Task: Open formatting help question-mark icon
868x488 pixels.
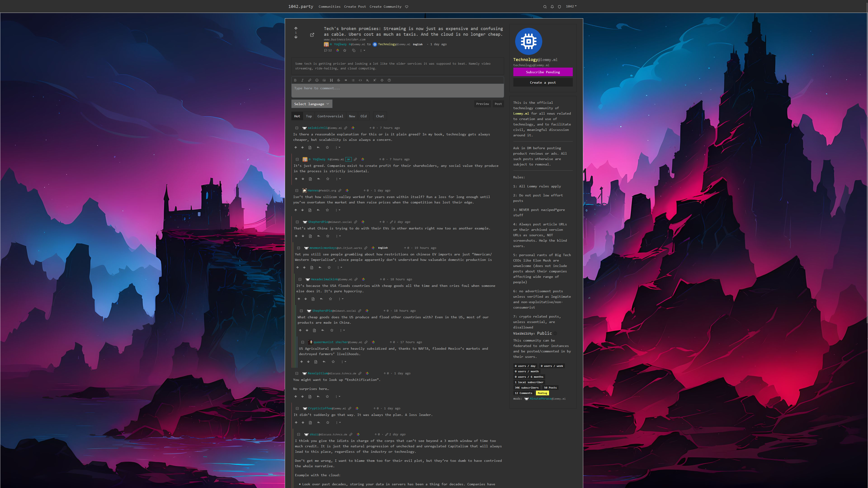Action: click(x=389, y=80)
